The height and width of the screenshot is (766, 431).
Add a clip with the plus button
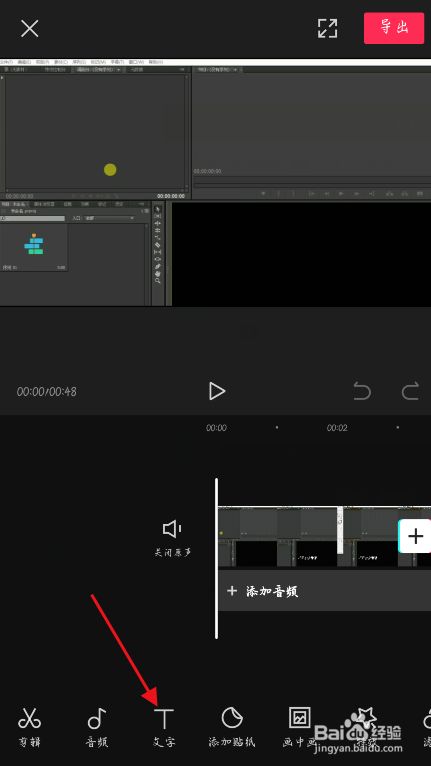415,536
